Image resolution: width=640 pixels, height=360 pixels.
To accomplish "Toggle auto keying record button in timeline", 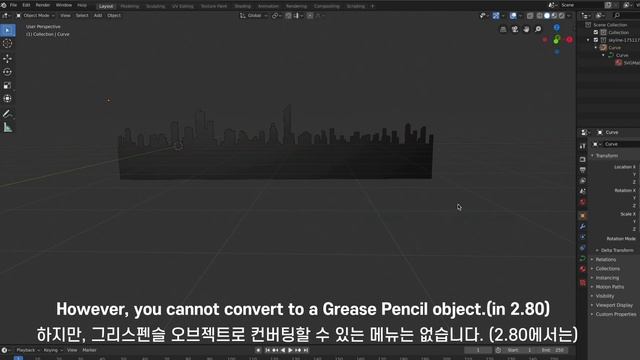I will tap(258, 350).
